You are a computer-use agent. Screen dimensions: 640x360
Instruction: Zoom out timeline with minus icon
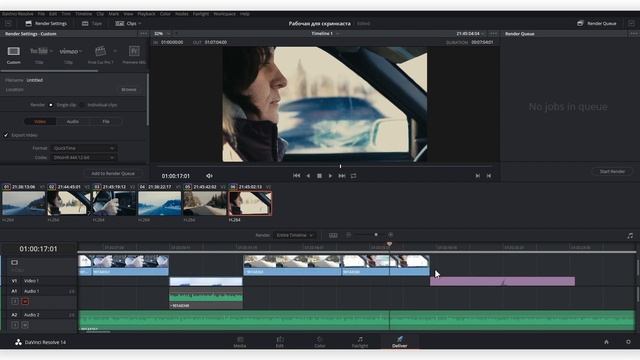click(349, 235)
